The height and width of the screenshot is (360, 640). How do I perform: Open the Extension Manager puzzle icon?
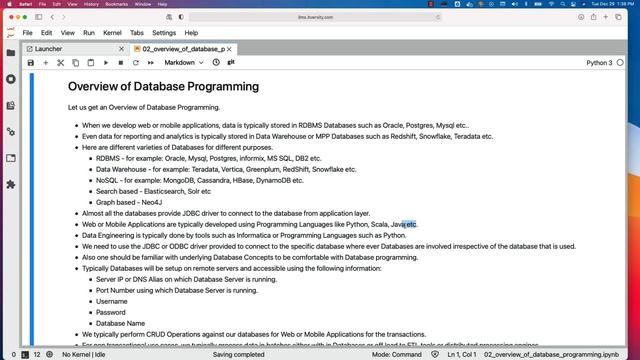coord(11,184)
